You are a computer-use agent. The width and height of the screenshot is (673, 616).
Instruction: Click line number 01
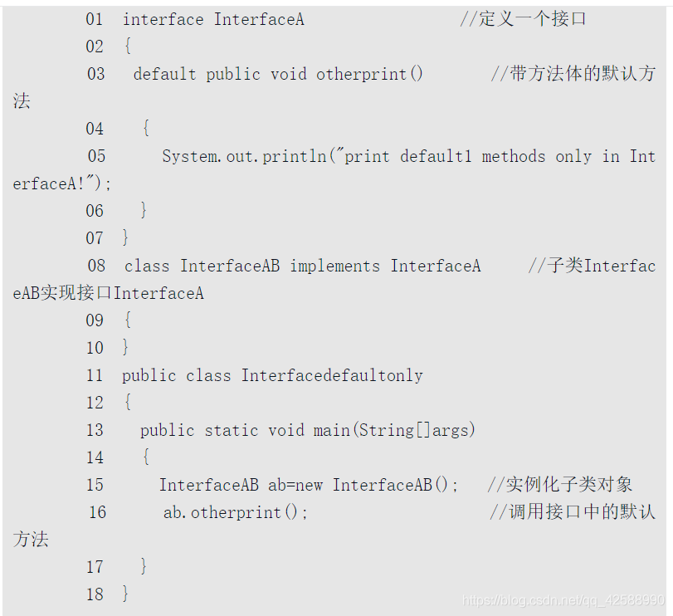95,19
